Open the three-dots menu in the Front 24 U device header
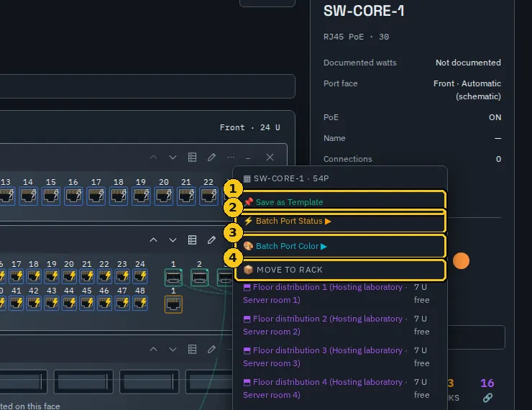532x410 pixels. 231,157
